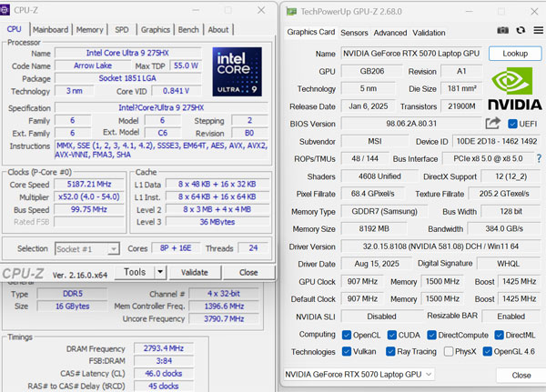Click the GPU-Z refresh icon

click(521, 30)
